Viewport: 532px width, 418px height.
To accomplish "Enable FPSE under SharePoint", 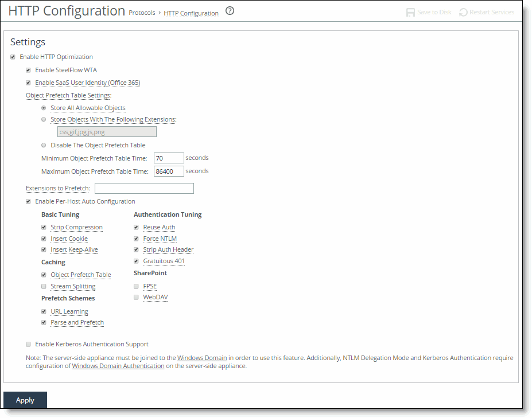I will click(x=136, y=286).
